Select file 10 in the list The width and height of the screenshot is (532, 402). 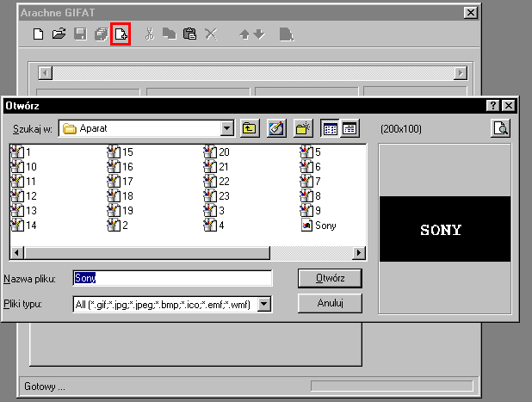pyautogui.click(x=24, y=166)
